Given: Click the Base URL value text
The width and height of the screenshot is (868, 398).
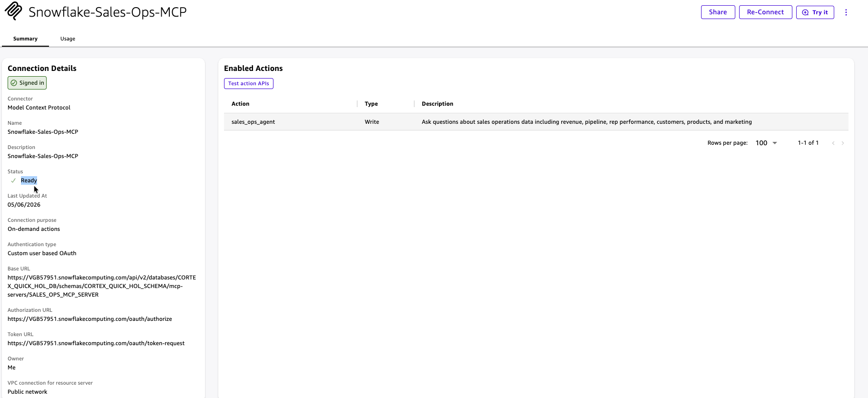Looking at the screenshot, I should (x=102, y=286).
